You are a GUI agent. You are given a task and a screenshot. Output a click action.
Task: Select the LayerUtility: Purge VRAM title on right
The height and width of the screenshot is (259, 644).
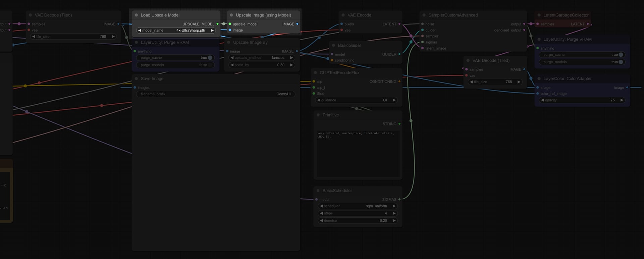coord(568,39)
